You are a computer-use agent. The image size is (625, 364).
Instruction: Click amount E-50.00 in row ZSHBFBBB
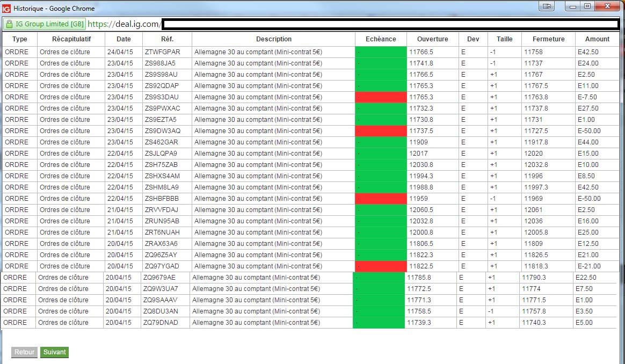click(589, 199)
